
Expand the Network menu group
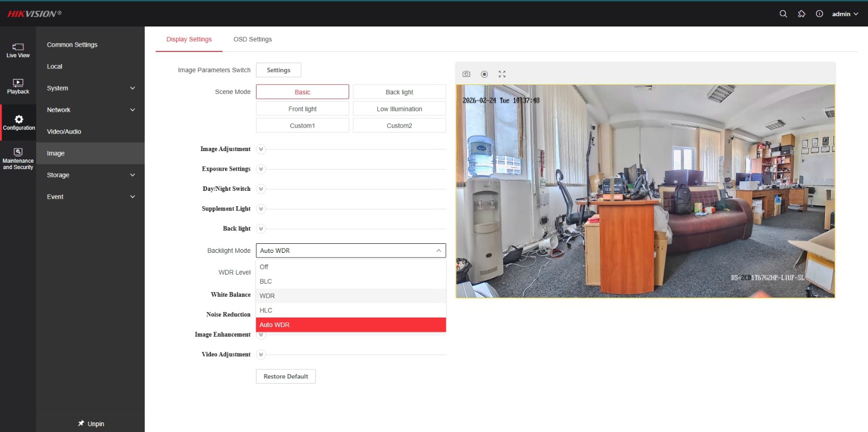tap(90, 110)
